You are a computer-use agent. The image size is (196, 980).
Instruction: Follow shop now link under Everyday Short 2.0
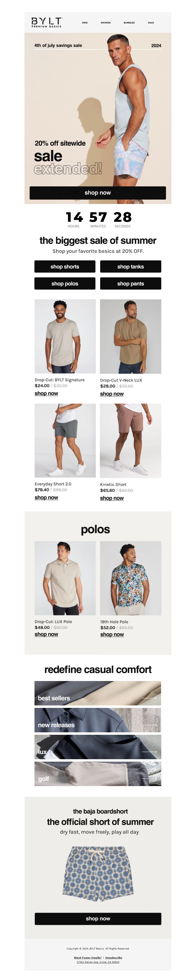tap(46, 497)
